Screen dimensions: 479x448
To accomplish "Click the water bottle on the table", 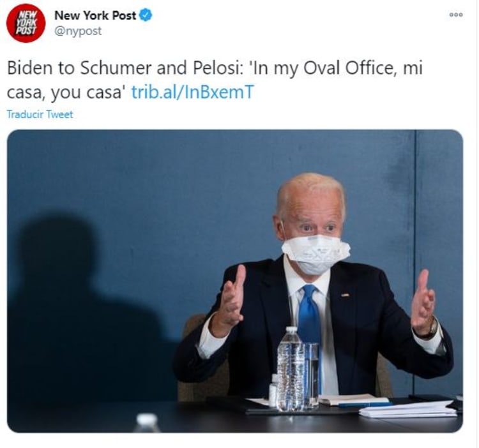I will [x=291, y=369].
